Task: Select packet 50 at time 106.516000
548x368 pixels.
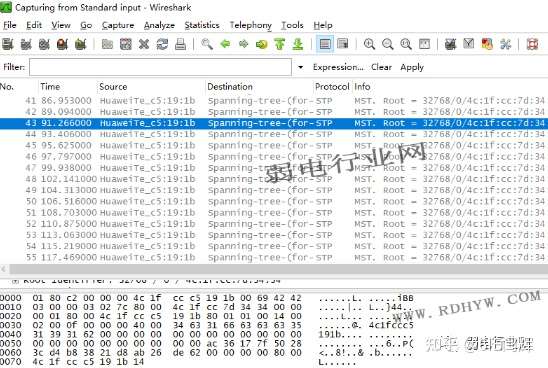Action: tap(274, 201)
